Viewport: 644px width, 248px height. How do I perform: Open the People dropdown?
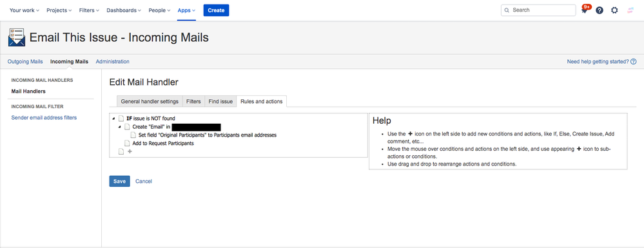159,10
